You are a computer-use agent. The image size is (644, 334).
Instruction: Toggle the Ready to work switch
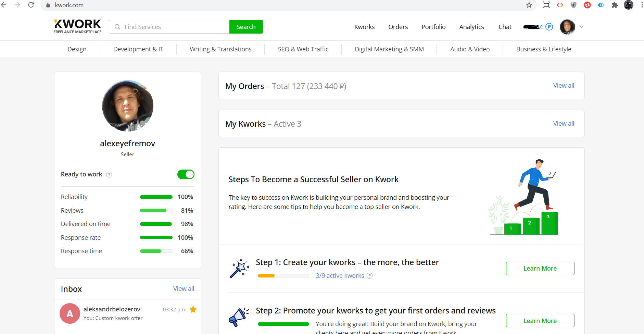[186, 174]
